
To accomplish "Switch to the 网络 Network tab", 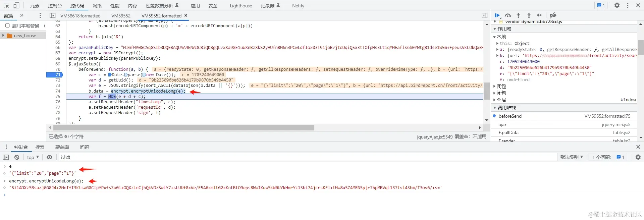I will click(x=97, y=6).
